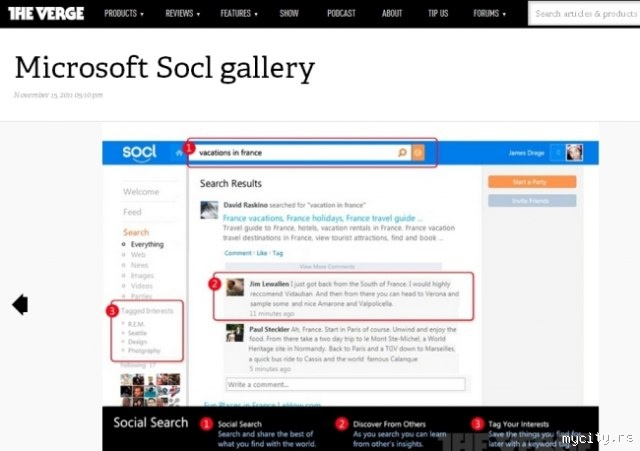This screenshot has height=451, width=640.
Task: Click the article date 'November 15, 2011'
Action: 58,95
